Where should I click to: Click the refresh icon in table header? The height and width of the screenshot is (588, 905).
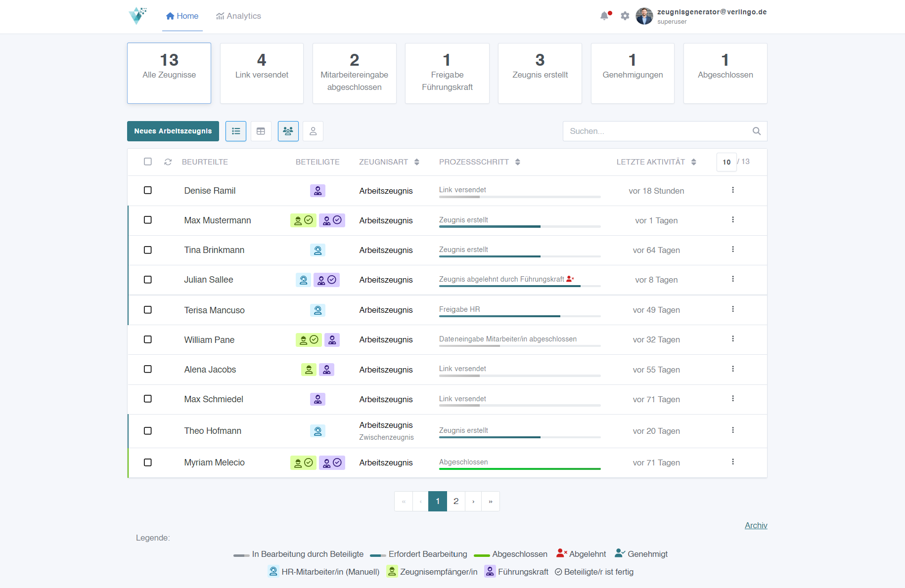click(168, 162)
